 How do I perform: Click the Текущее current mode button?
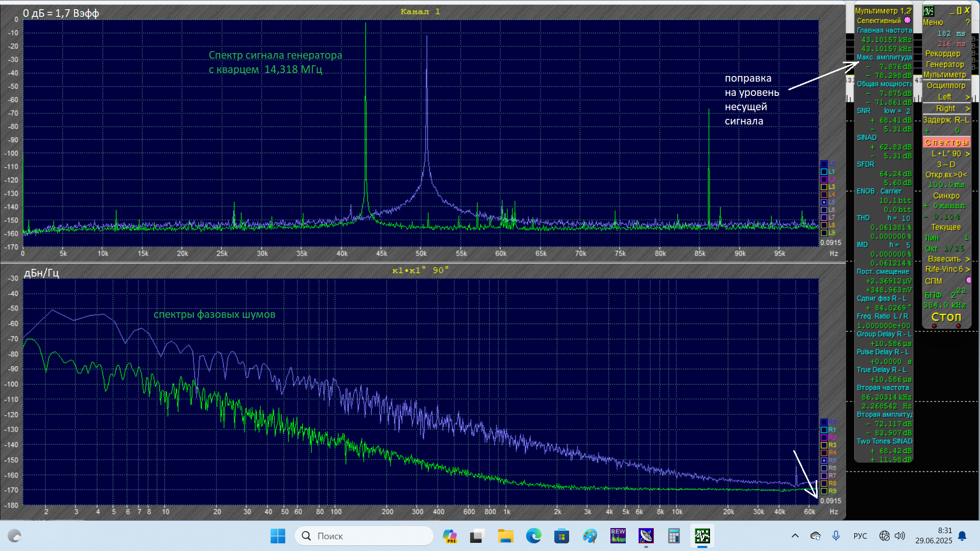point(946,227)
